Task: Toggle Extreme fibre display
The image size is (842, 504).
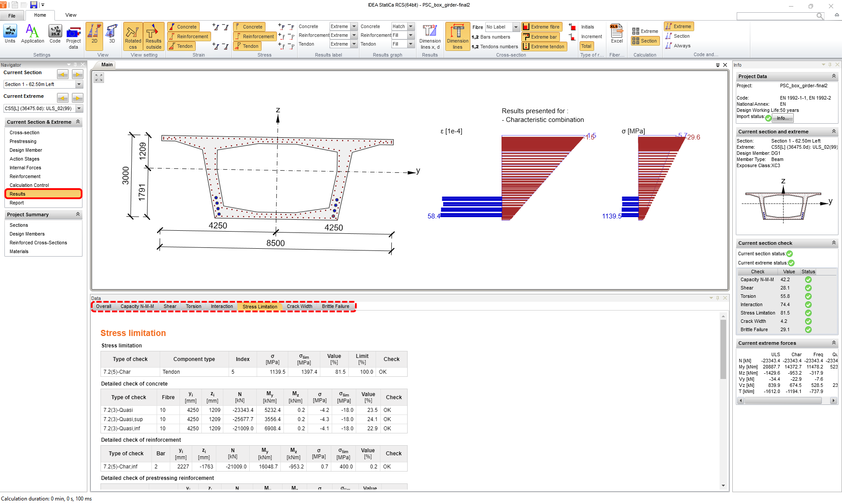Action: coord(541,27)
